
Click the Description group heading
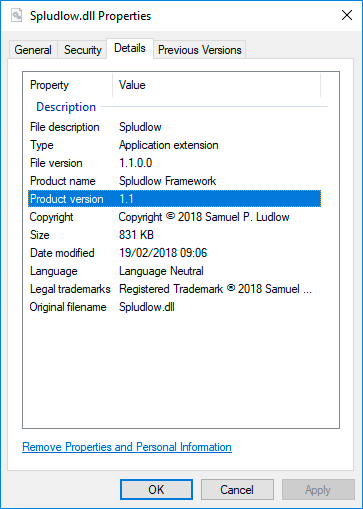click(66, 107)
